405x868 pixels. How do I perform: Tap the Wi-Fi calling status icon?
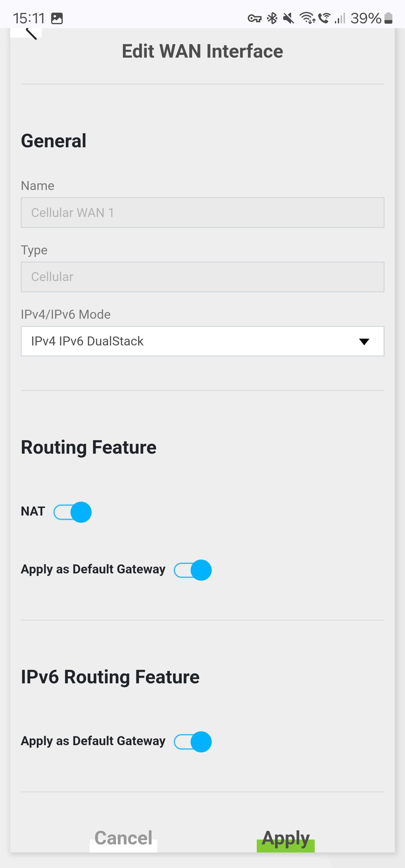(x=324, y=18)
